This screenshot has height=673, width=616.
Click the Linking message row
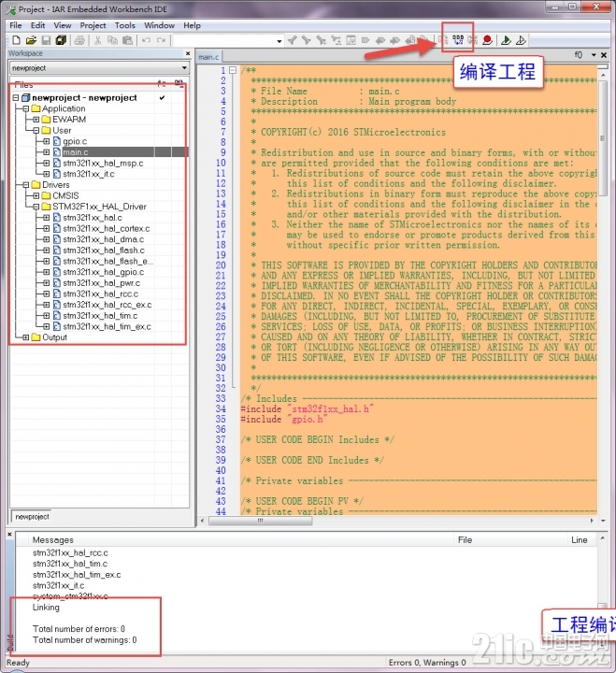[46, 608]
